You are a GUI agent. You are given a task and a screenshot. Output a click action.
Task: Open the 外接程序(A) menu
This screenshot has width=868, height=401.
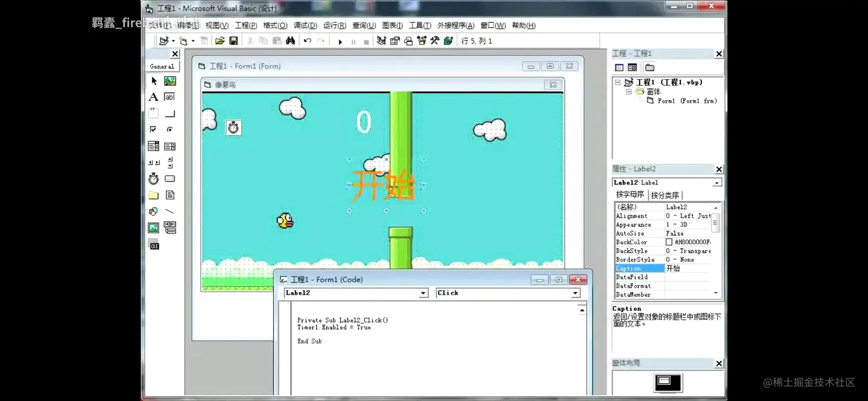(456, 25)
